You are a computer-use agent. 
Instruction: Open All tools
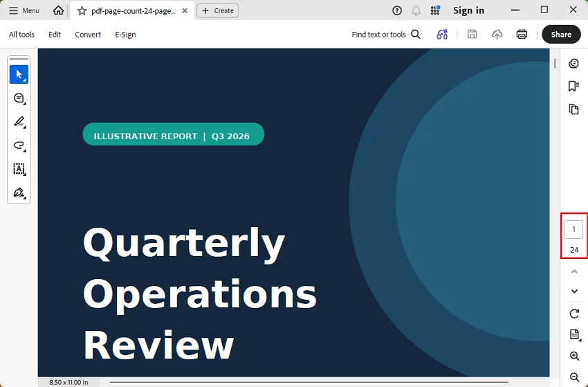pyautogui.click(x=21, y=35)
